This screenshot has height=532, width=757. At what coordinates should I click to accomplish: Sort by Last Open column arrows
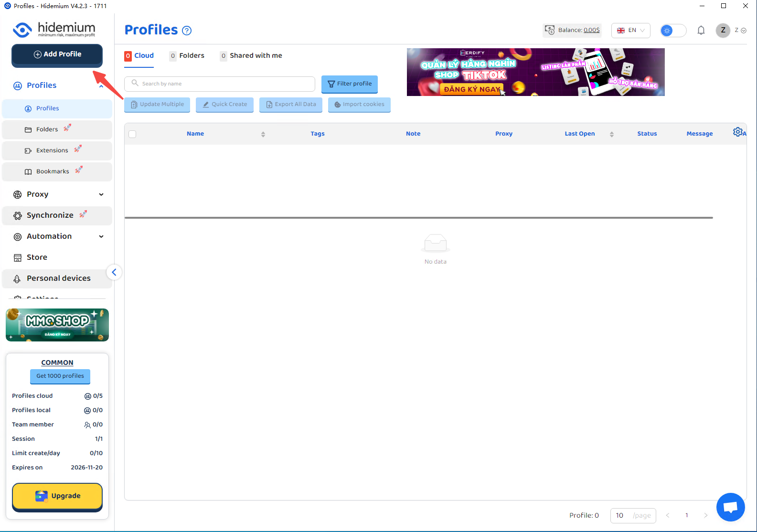coord(611,134)
